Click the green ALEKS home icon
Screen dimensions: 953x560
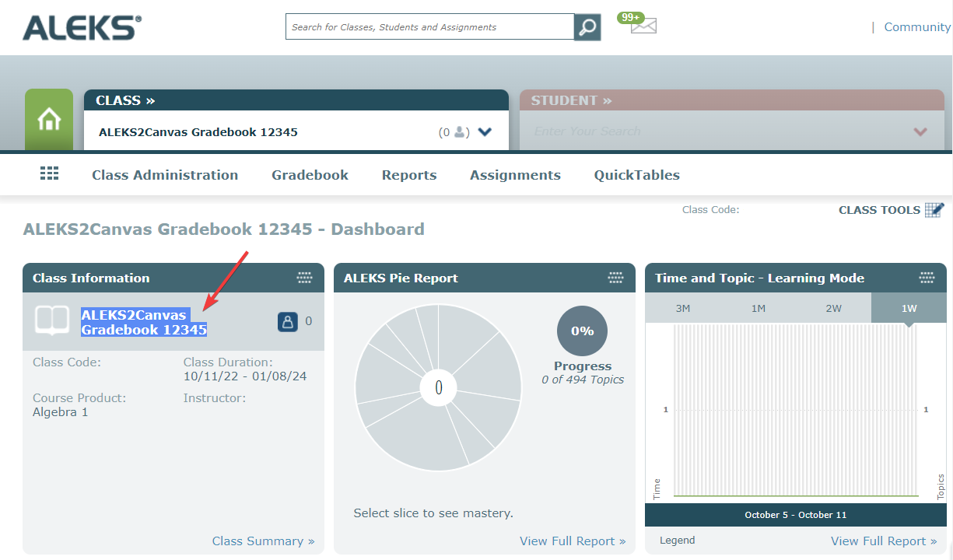coord(49,119)
